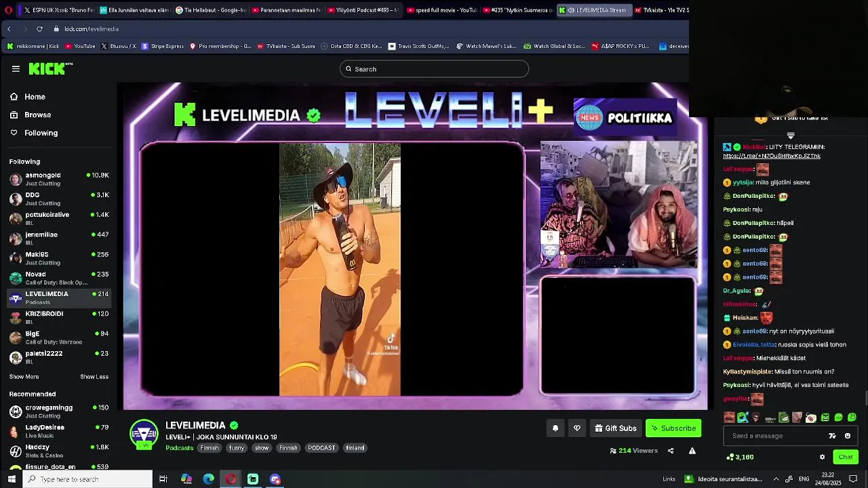Viewport: 868px width, 488px height.
Task: Open LadyDesiree recommended channel
Action: tap(59, 431)
